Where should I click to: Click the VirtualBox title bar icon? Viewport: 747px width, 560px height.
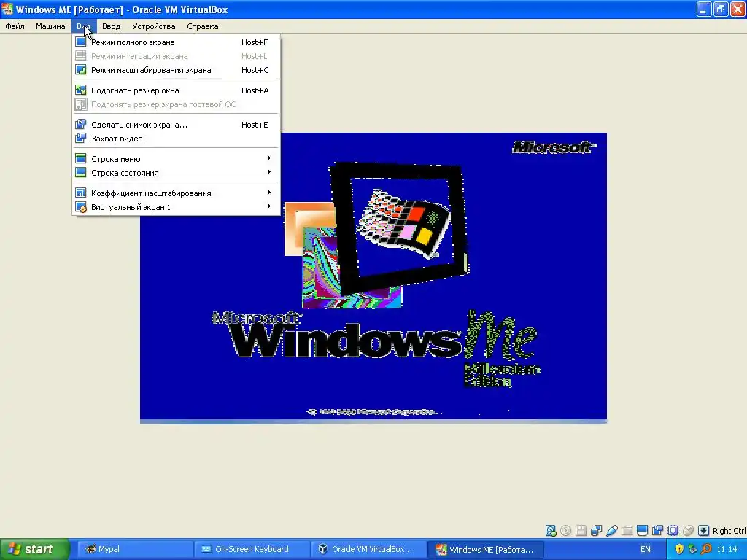click(x=7, y=9)
